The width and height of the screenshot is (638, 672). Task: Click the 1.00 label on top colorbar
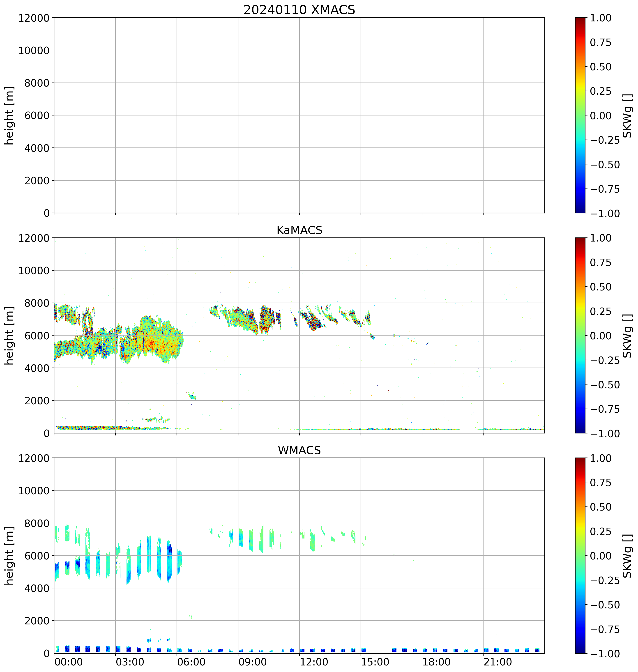(601, 18)
